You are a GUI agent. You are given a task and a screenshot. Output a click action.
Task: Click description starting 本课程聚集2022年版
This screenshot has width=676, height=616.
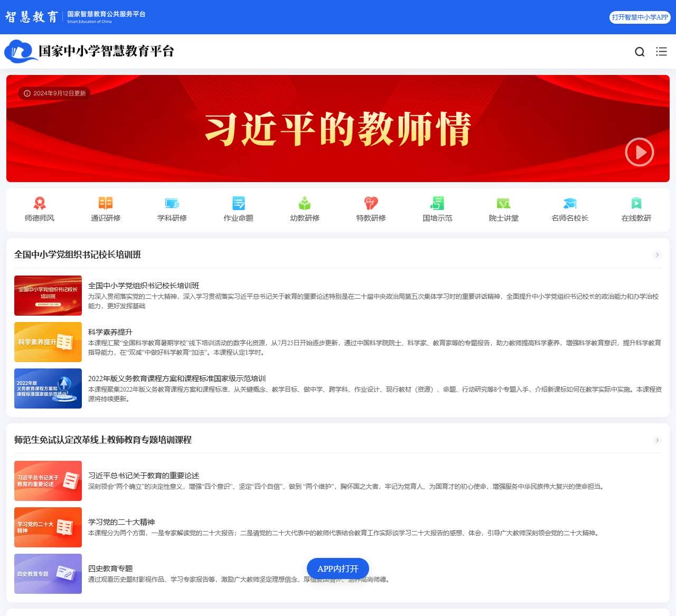[375, 394]
